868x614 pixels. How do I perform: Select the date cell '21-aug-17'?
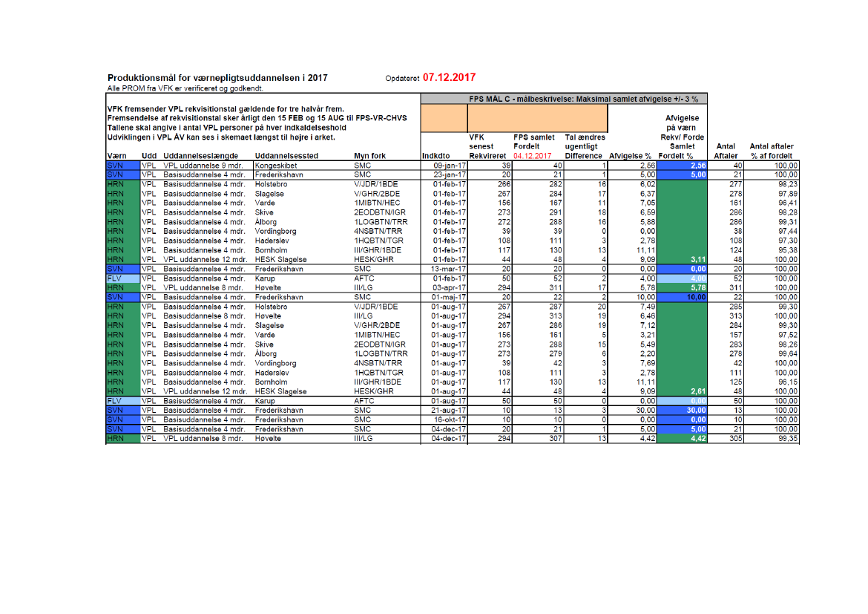coord(449,411)
